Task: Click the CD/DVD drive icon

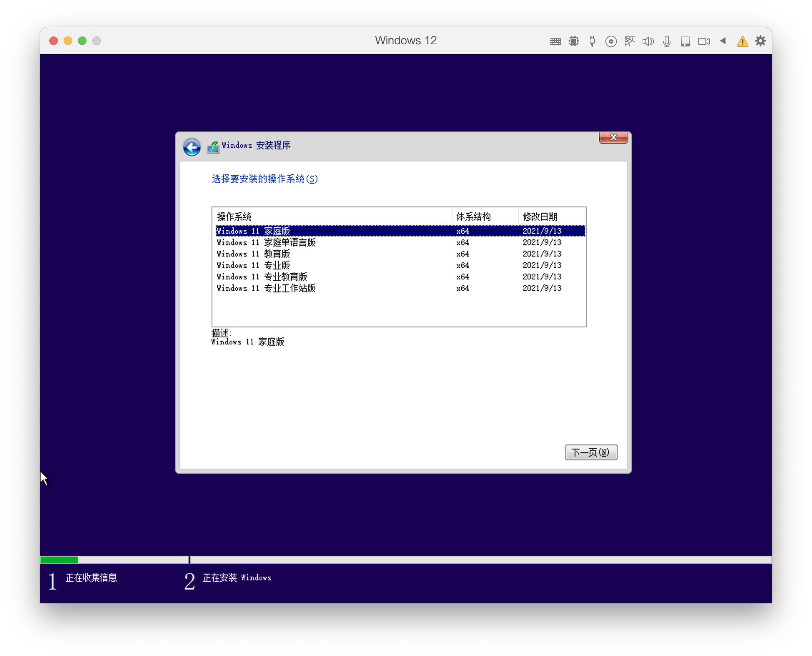Action: [x=611, y=41]
